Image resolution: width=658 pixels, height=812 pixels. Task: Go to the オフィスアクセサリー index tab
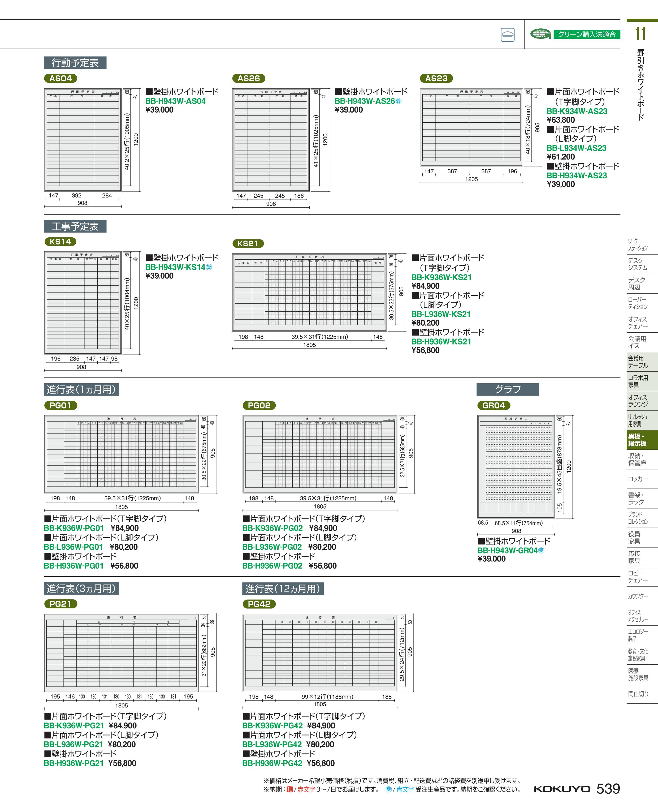tap(642, 616)
